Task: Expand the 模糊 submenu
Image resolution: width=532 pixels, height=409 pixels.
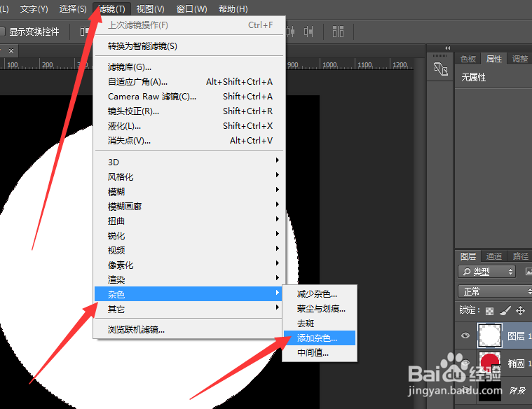Action: click(x=189, y=192)
